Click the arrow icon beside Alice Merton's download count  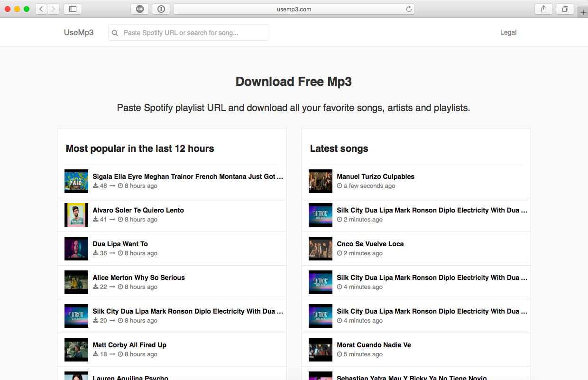pos(112,287)
